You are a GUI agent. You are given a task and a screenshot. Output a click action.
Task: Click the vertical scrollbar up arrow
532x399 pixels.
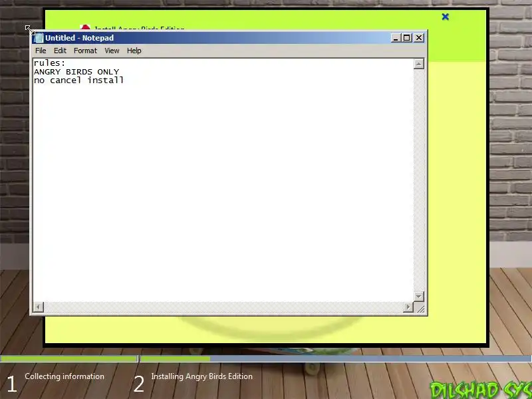tap(419, 64)
